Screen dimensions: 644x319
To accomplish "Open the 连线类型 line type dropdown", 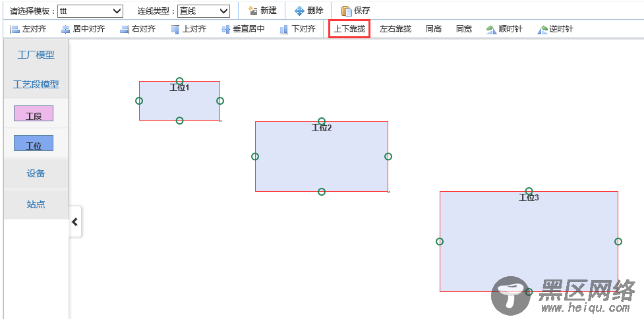I will [x=204, y=11].
